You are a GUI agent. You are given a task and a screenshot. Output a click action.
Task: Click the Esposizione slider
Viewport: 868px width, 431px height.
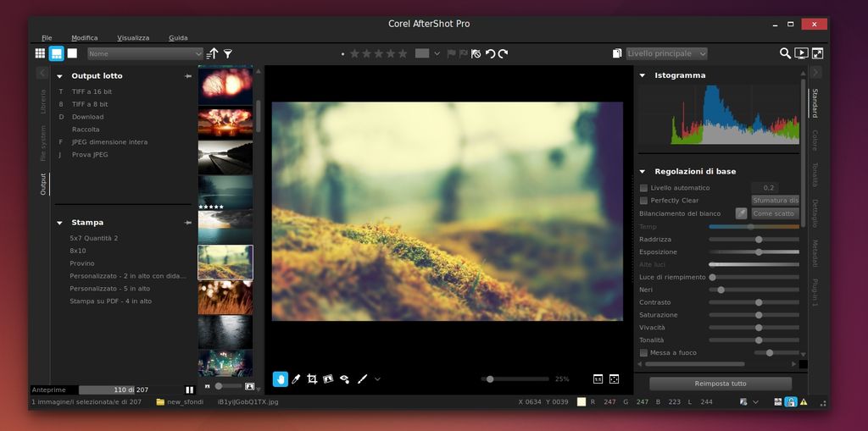754,251
